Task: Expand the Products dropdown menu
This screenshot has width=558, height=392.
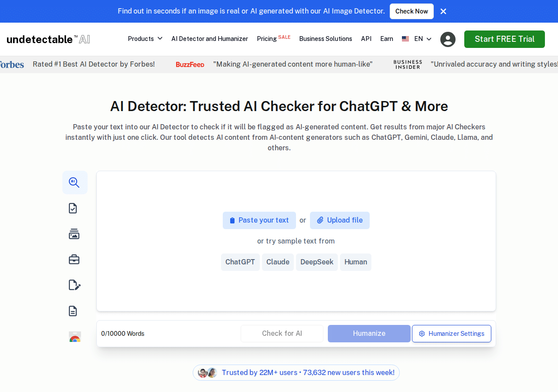Action: [x=145, y=39]
